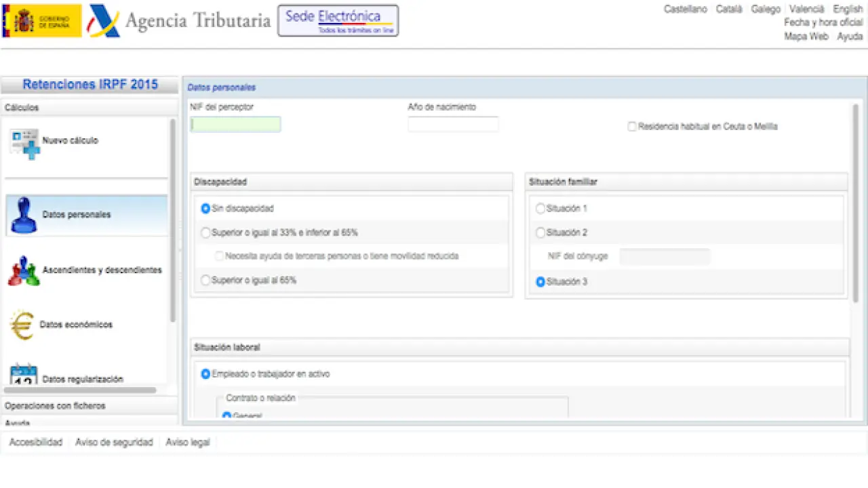This screenshot has width=868, height=488.
Task: Open Datos regularización calendar icon
Action: click(x=24, y=373)
